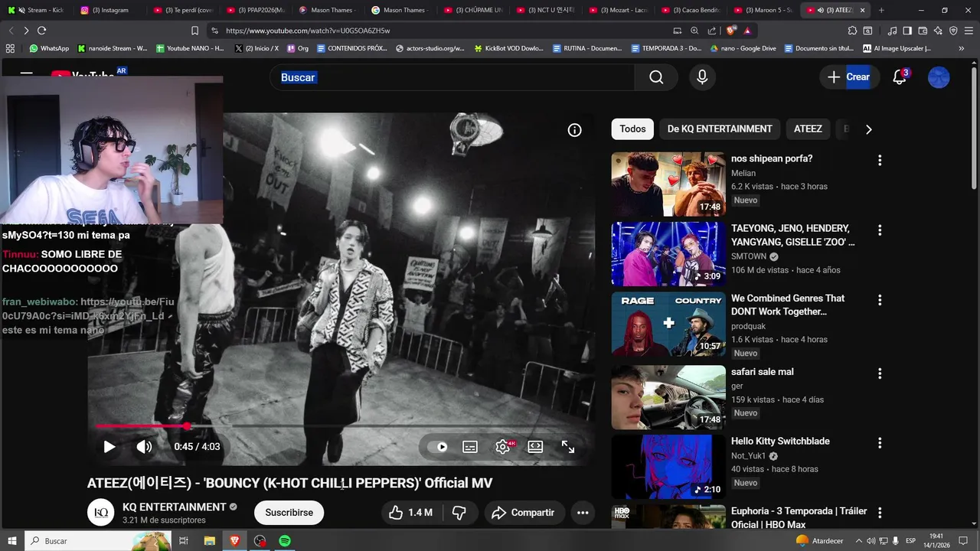Switch to the Instagram tab
The height and width of the screenshot is (551, 980).
(110, 10)
